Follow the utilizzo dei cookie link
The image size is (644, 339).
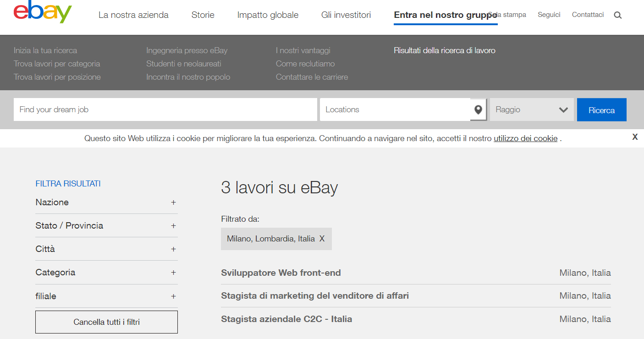coord(525,138)
